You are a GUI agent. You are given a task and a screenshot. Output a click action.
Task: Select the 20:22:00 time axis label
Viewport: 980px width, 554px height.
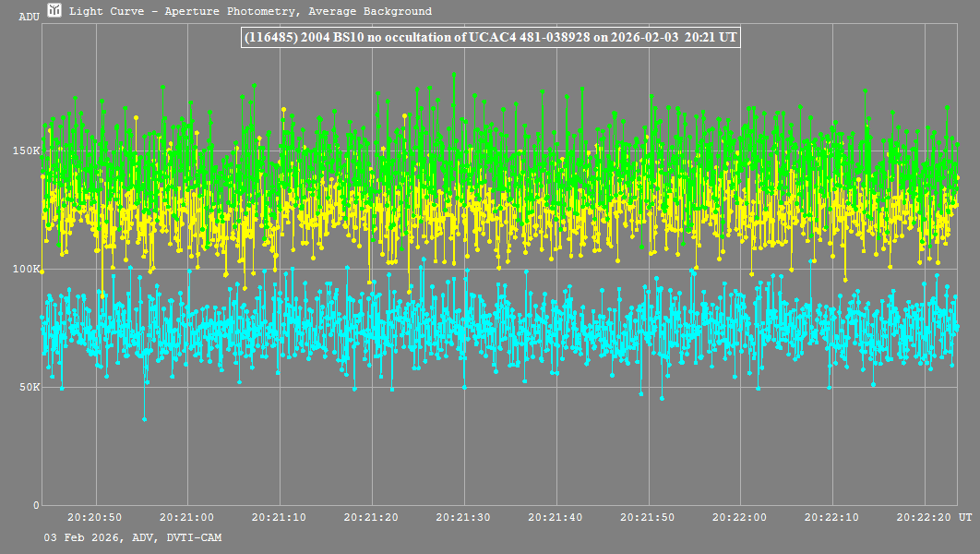click(742, 519)
